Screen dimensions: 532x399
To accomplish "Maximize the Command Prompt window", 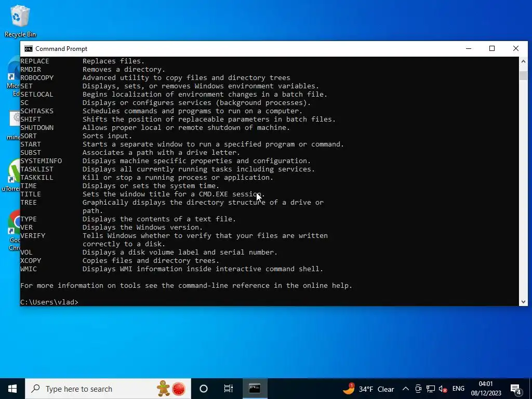I will click(492, 48).
